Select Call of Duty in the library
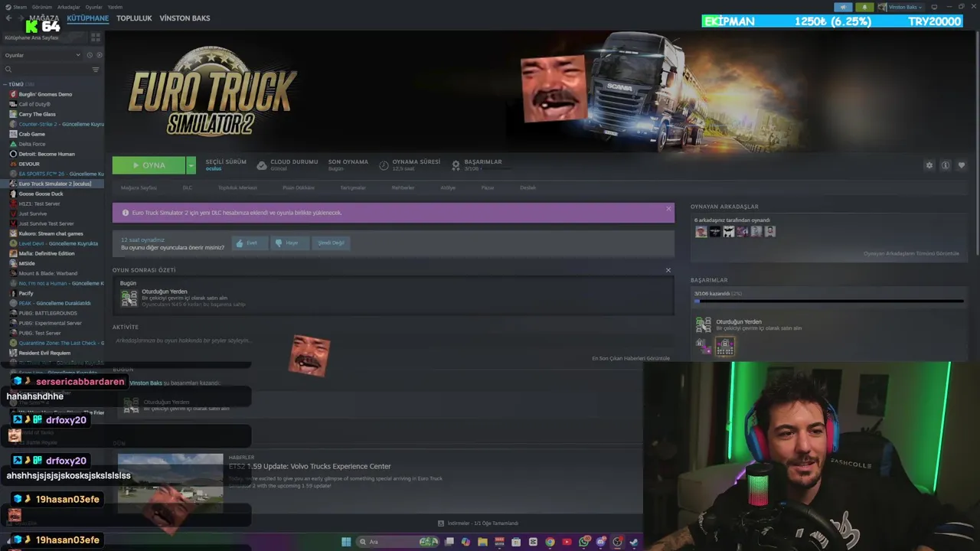 click(x=34, y=104)
